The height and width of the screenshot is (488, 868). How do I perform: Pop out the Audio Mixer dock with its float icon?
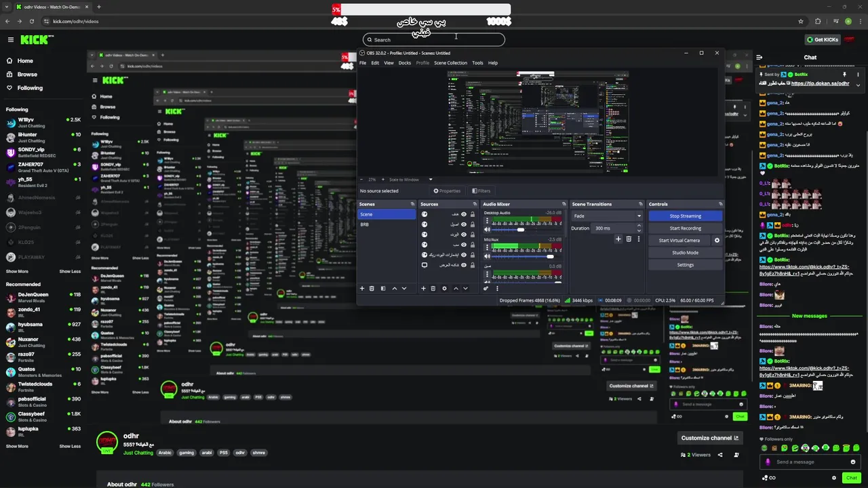(564, 204)
